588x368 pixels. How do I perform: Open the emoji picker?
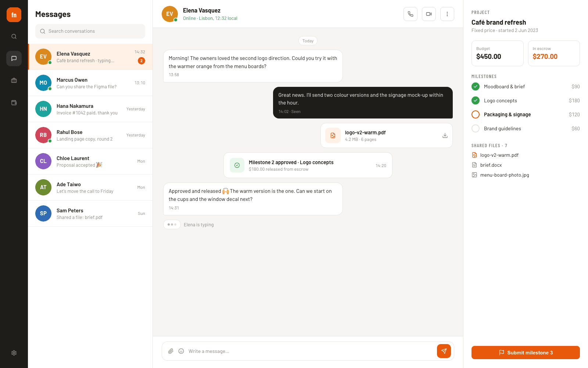click(181, 351)
